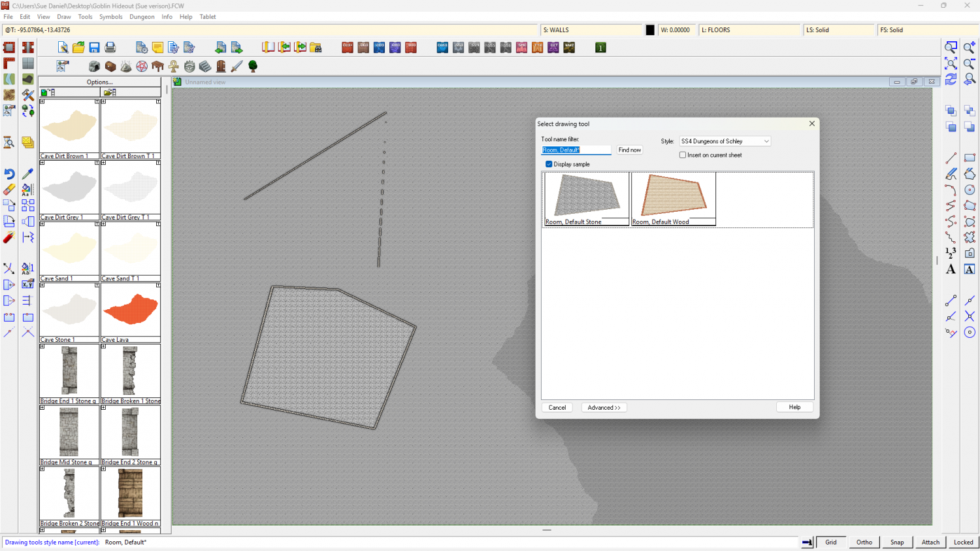Click the Zoom Window magnifier icon
This screenshot has height=551, width=980.
951,48
